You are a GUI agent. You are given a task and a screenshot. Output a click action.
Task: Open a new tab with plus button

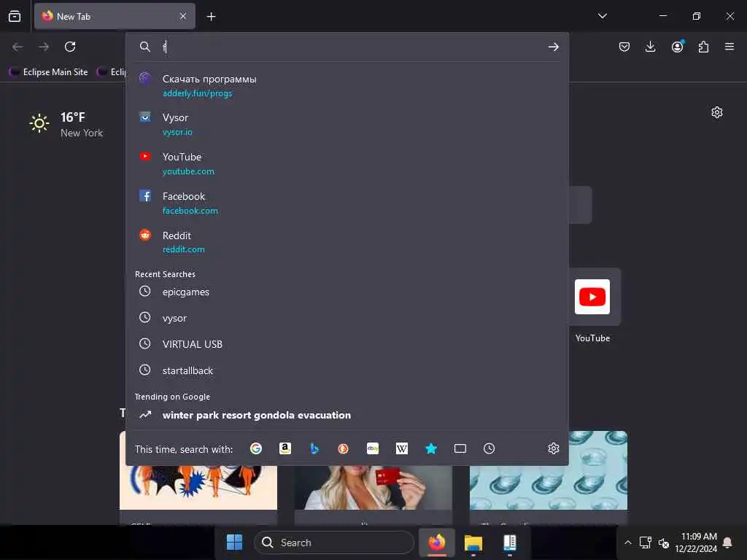[211, 17]
